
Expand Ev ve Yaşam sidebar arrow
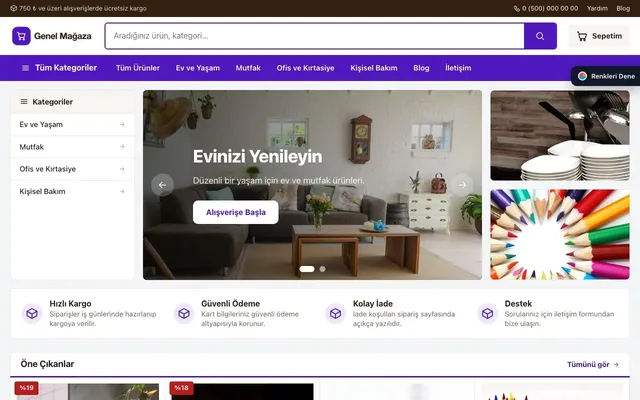pyautogui.click(x=122, y=124)
